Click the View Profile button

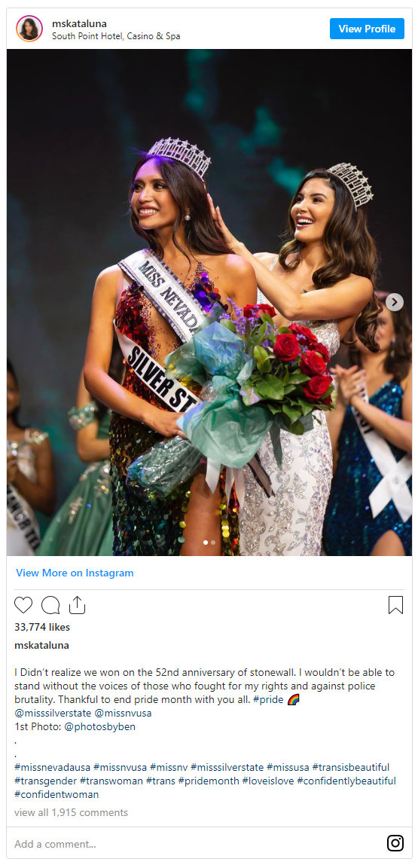click(367, 29)
